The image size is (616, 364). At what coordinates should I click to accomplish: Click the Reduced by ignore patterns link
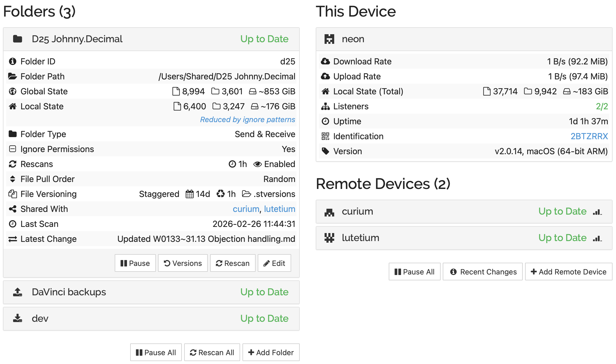248,119
